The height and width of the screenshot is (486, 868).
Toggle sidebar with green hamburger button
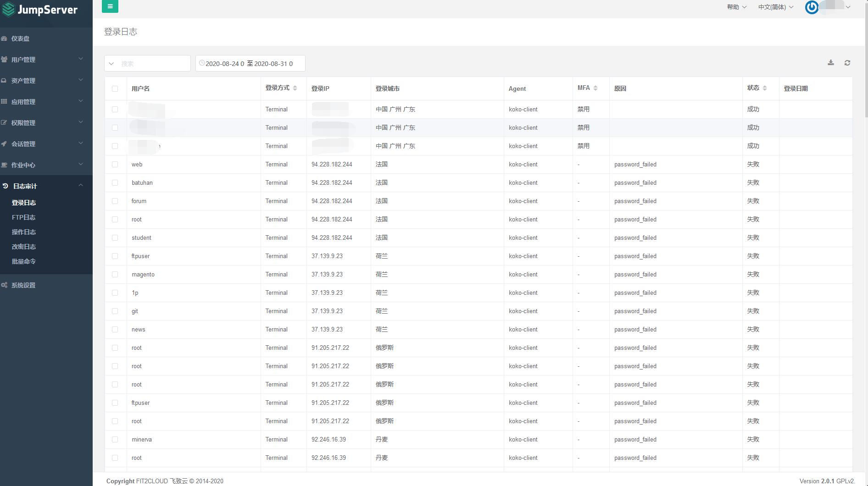[x=110, y=6]
